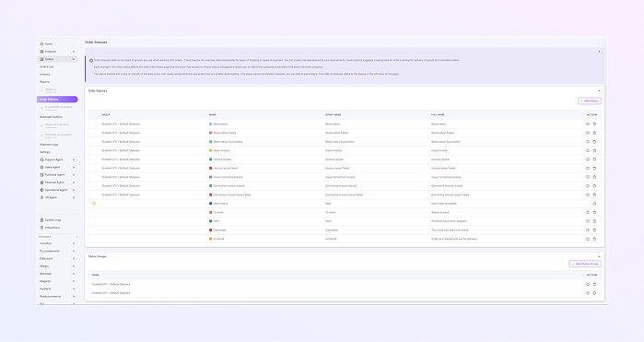Click the System Logs icon
Screen dimensions: 644x342
pyautogui.click(x=41, y=220)
